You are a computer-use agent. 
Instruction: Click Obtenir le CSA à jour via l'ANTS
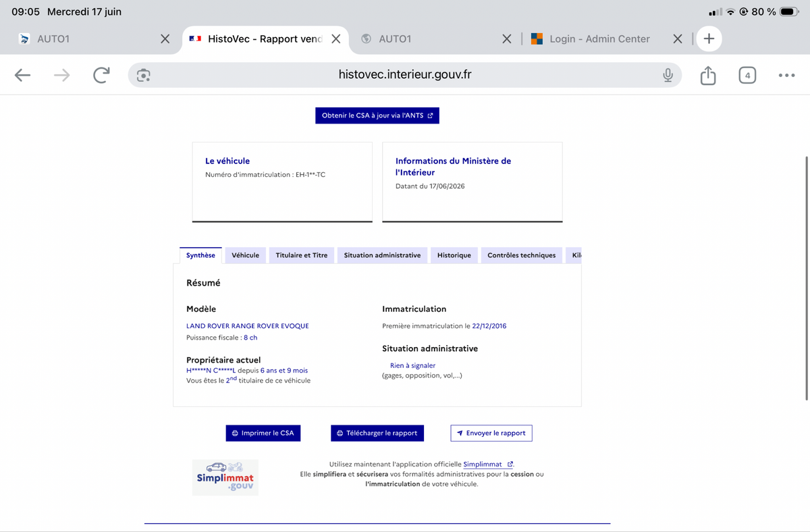click(x=377, y=115)
